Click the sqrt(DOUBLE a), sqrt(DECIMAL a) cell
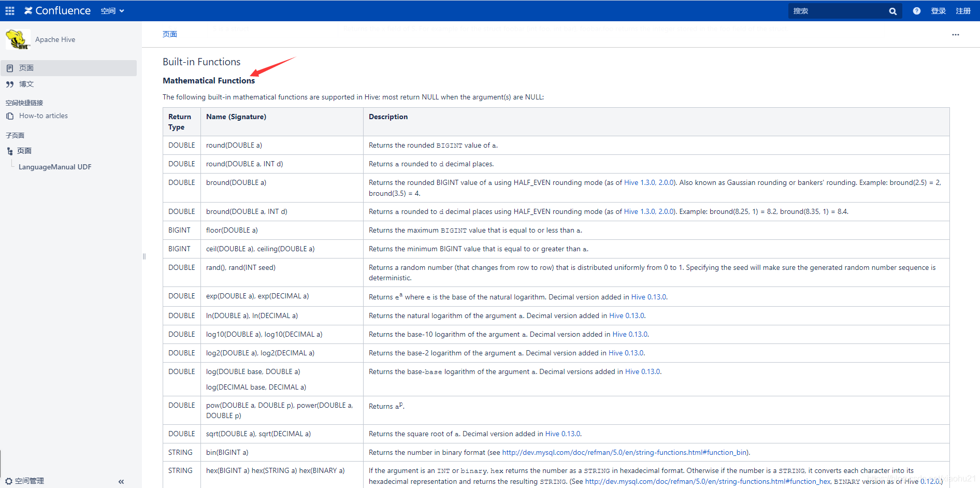The height and width of the screenshot is (488, 980). pos(282,434)
